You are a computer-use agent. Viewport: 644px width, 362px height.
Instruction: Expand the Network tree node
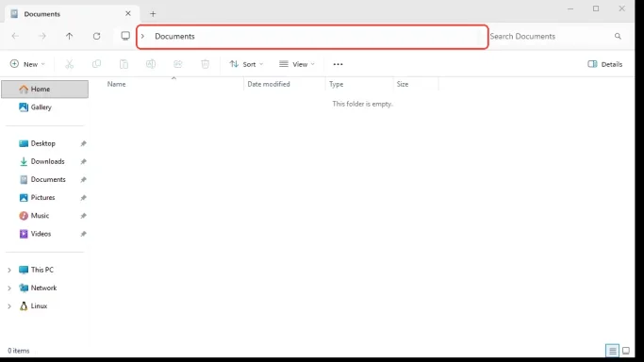pyautogui.click(x=9, y=288)
